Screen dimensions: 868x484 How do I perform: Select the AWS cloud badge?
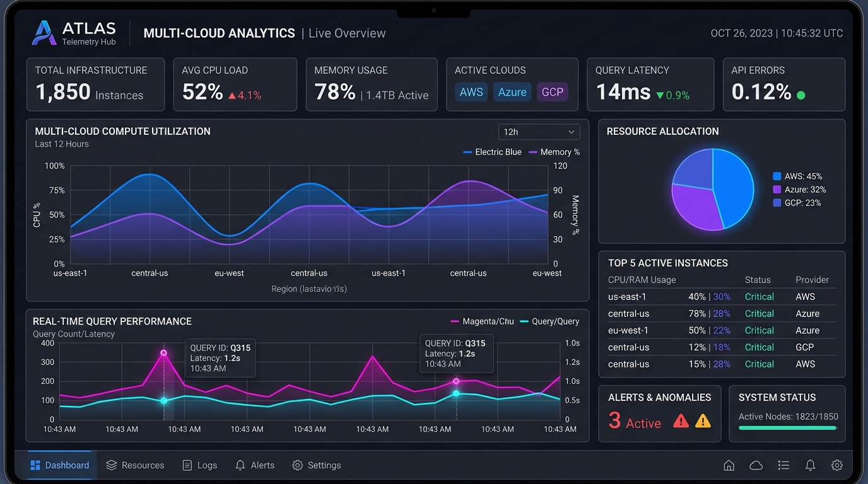tap(471, 92)
